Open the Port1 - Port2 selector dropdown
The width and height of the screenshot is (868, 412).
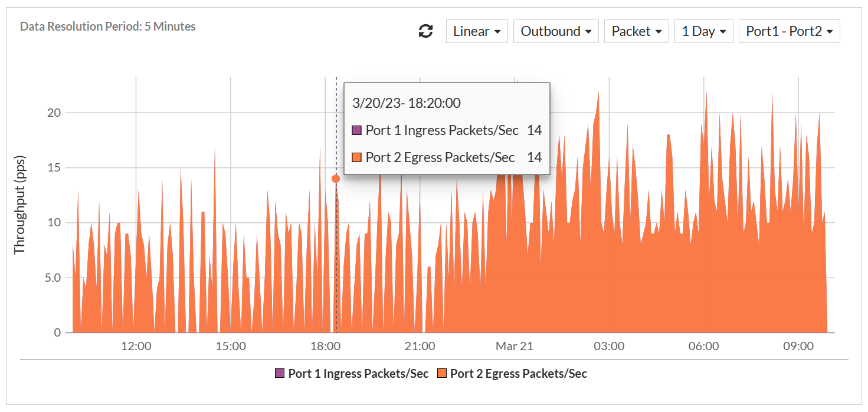789,31
